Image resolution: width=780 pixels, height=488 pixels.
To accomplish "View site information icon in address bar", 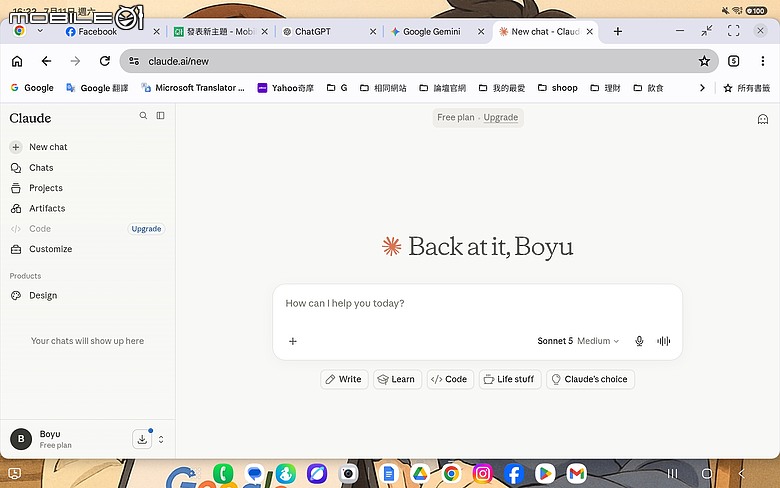I will [x=134, y=61].
